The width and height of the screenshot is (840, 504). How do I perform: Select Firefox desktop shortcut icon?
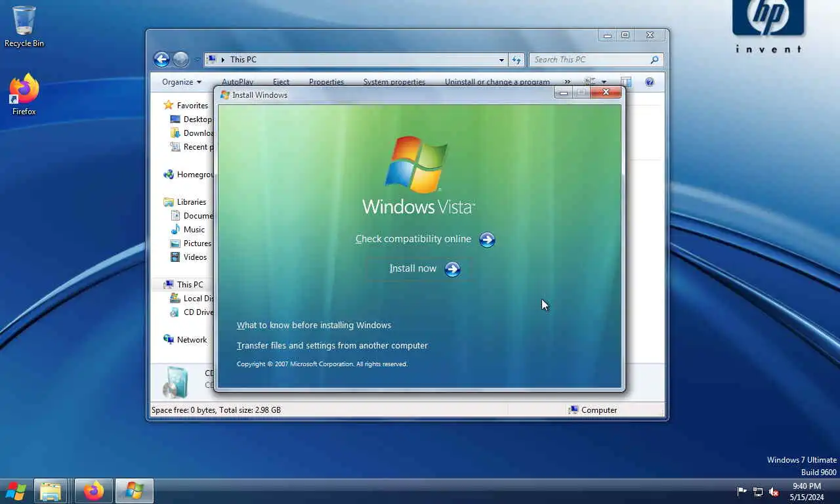pos(24,94)
